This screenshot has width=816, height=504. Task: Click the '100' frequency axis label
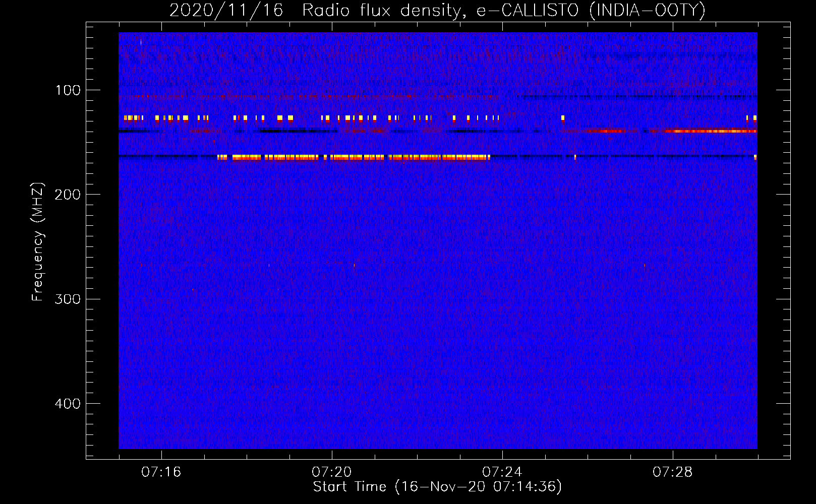(x=68, y=90)
